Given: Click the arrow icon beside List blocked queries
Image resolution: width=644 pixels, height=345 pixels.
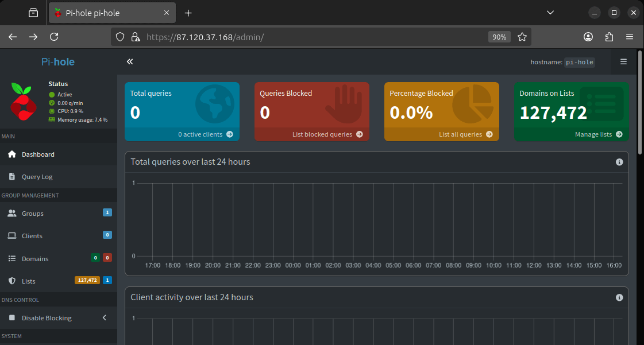Looking at the screenshot, I should [360, 134].
